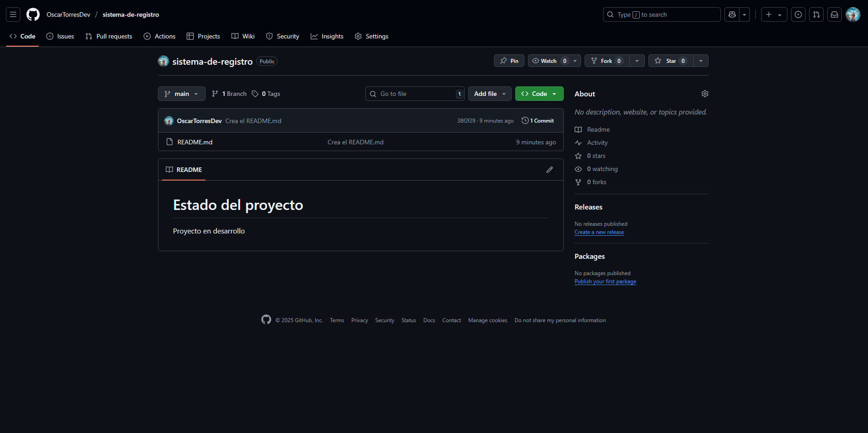Image resolution: width=868 pixels, height=433 pixels.
Task: Click the search bar field
Action: pos(662,14)
